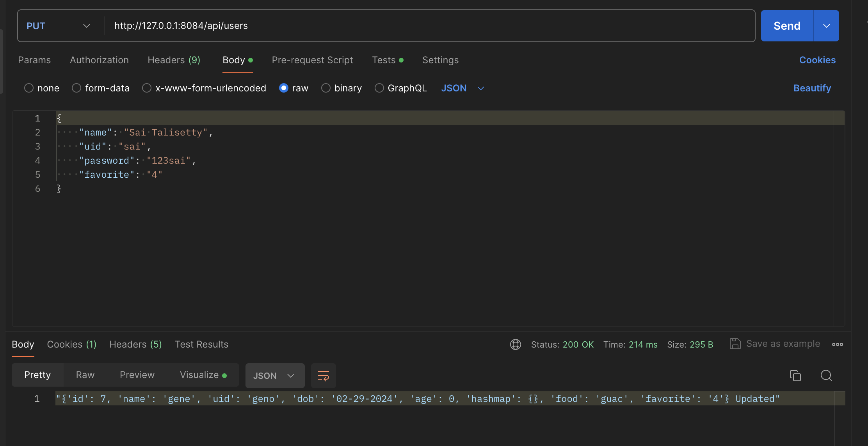
Task: Open the PUT method dropdown
Action: [x=59, y=26]
